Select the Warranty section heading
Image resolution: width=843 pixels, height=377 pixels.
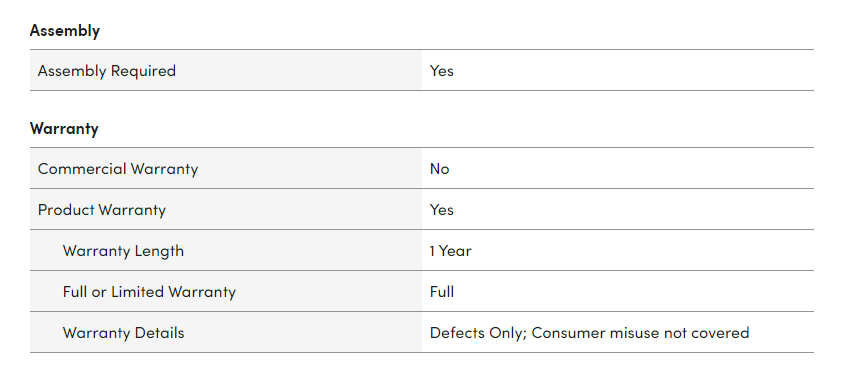64,129
